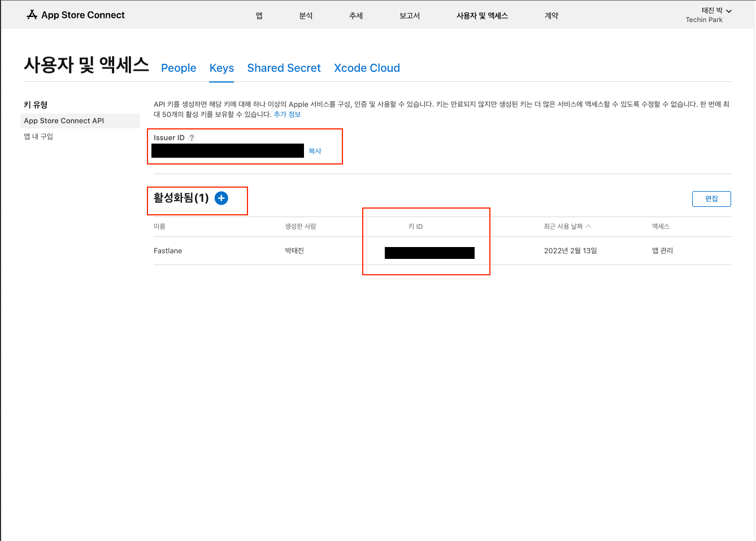This screenshot has height=541, width=756.
Task: Select 사용자 및 액세스 in top navigation
Action: 482,16
